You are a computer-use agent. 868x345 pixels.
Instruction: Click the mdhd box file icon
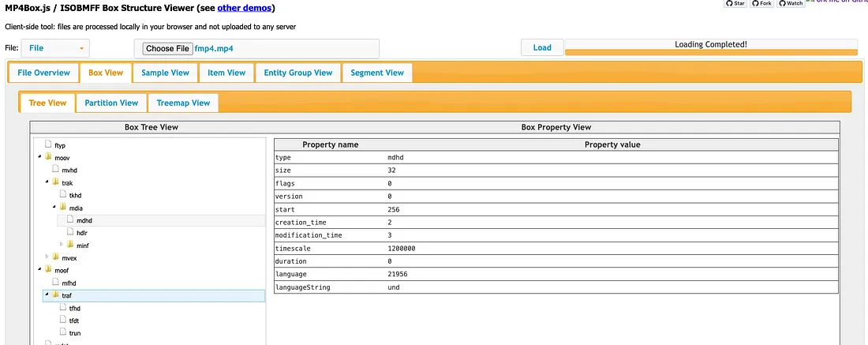click(x=70, y=220)
